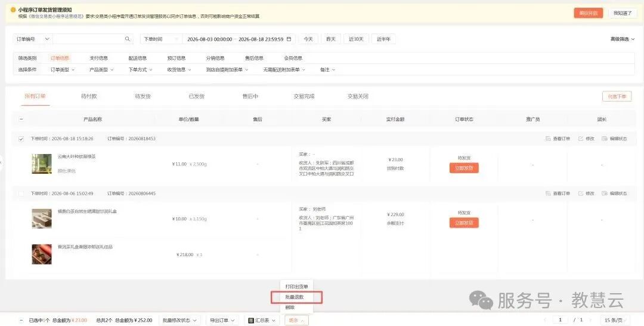This screenshot has width=644, height=326.
Task: Select the 售后信息 filter category
Action: tap(254, 58)
